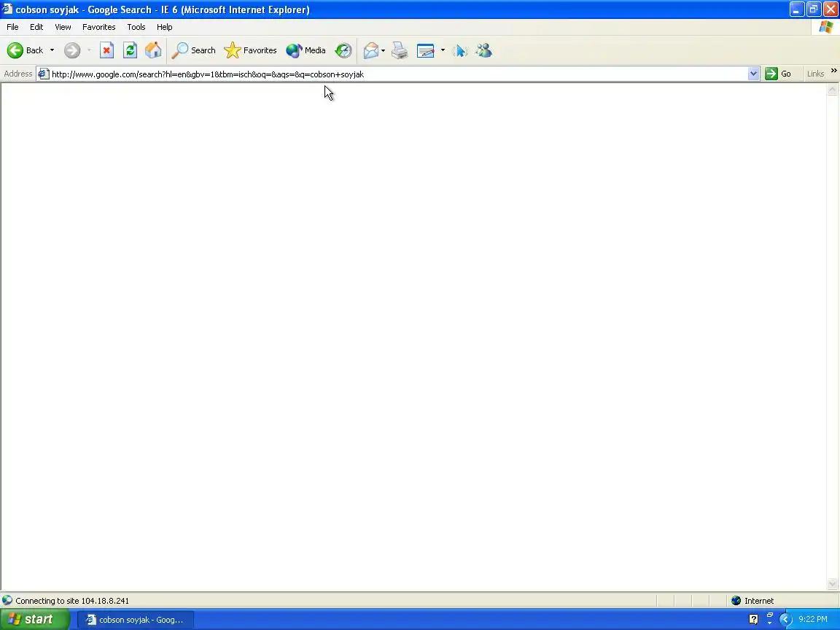Open the Mail envelope icon
840x630 pixels.
pos(370,50)
